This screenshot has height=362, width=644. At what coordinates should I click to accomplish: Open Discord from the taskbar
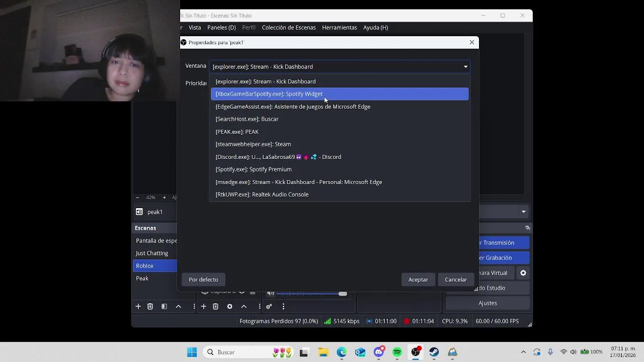pos(379,352)
